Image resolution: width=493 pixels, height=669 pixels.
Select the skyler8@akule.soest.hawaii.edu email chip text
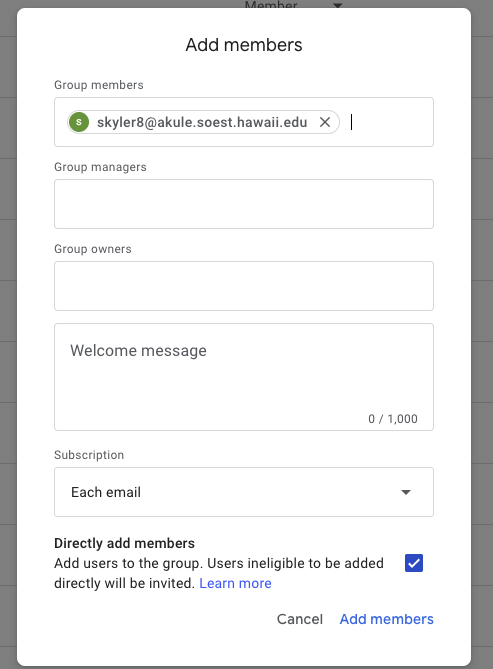pyautogui.click(x=202, y=122)
